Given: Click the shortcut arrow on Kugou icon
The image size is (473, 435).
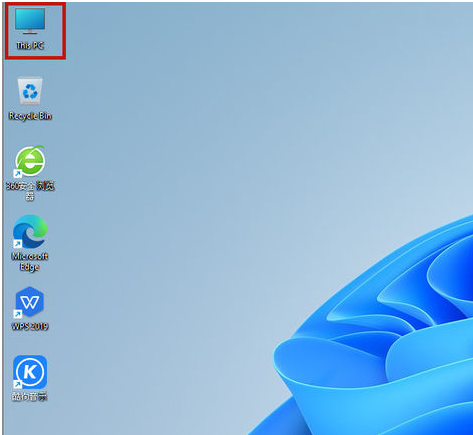Looking at the screenshot, I should pyautogui.click(x=17, y=384).
